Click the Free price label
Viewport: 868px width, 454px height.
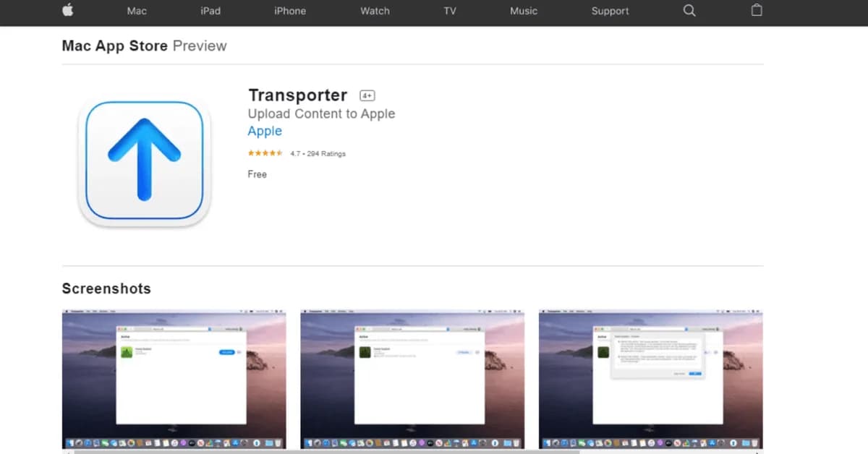[x=257, y=174]
